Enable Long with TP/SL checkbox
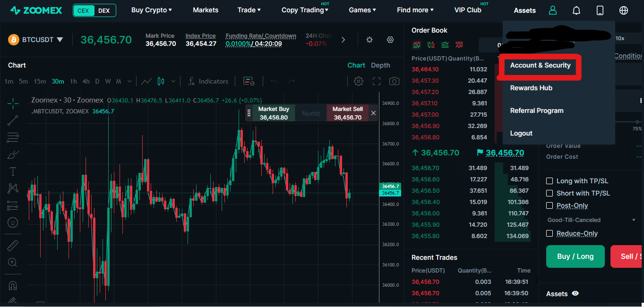 [550, 181]
